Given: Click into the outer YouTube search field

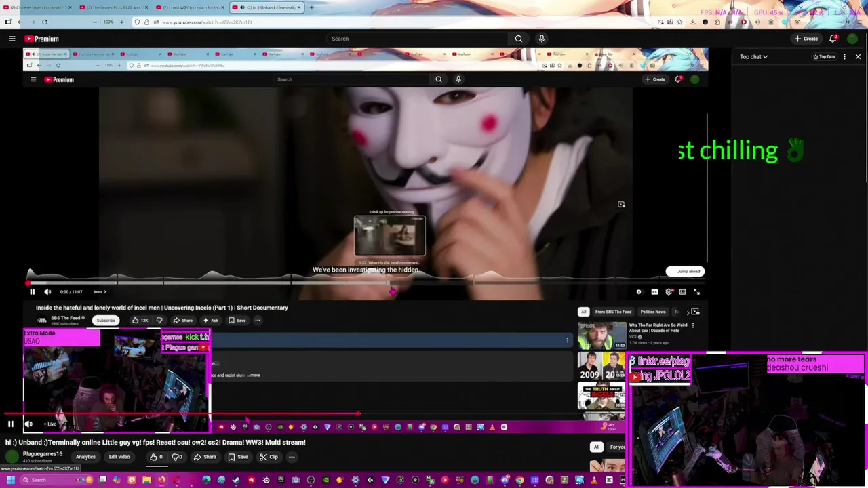Looking at the screenshot, I should [417, 39].
